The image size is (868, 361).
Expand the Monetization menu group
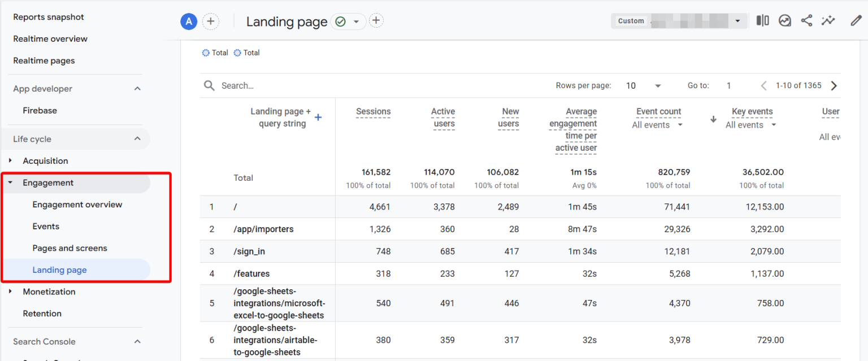10,292
